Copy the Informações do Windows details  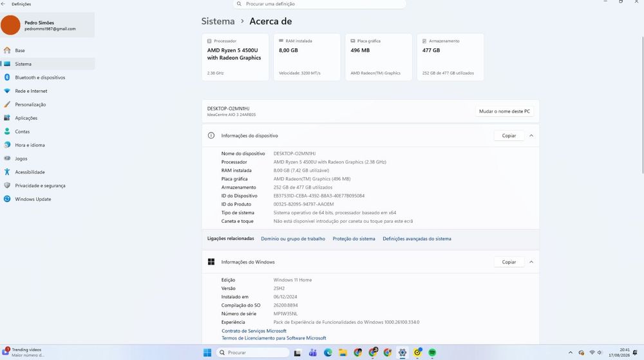509,262
